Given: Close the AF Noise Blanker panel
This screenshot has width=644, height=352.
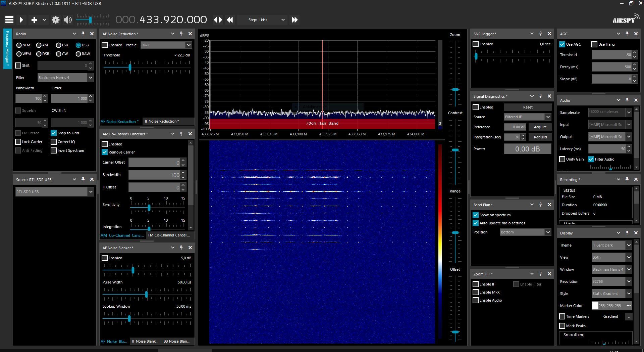Looking at the screenshot, I should (190, 248).
